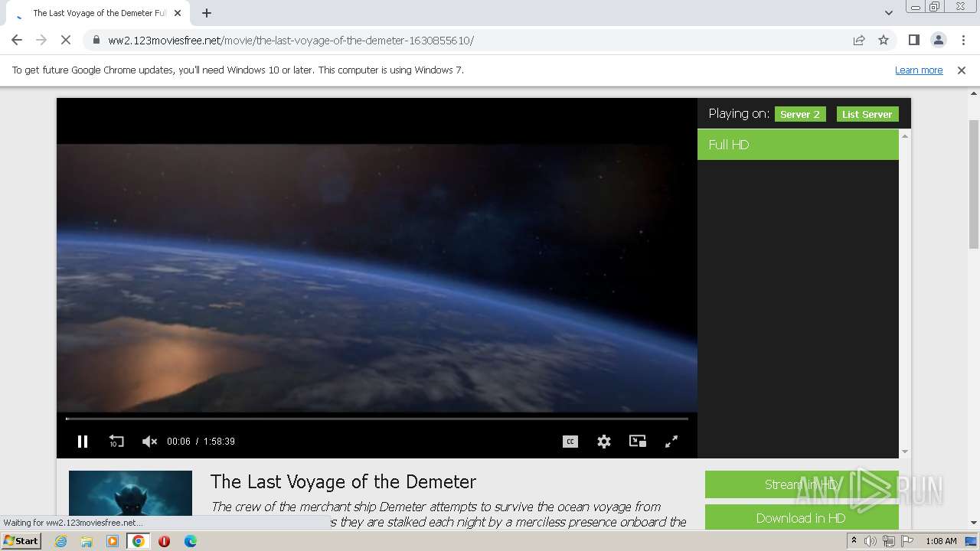
Task: Open a new browser tab
Action: coord(207,13)
